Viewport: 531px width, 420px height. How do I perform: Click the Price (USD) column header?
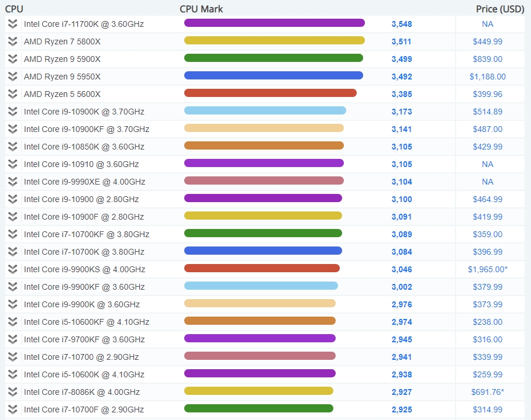[x=500, y=9]
